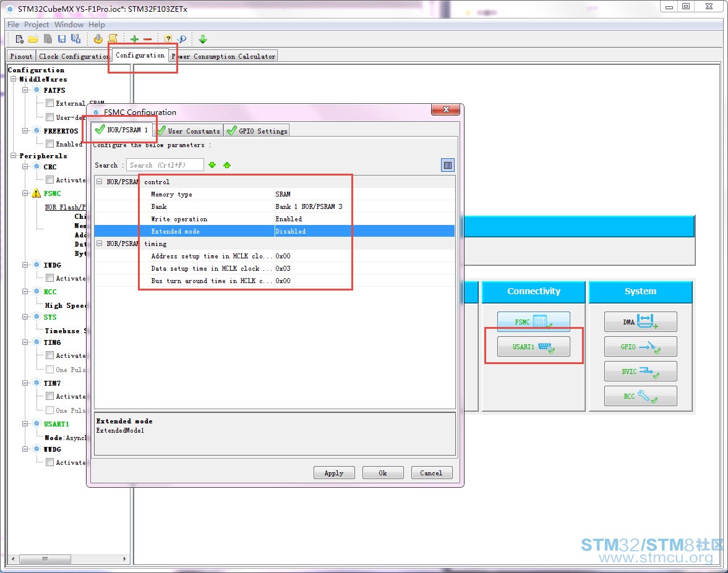Toggle the WWDG Activated checkbox
The width and height of the screenshot is (728, 573).
(49, 462)
